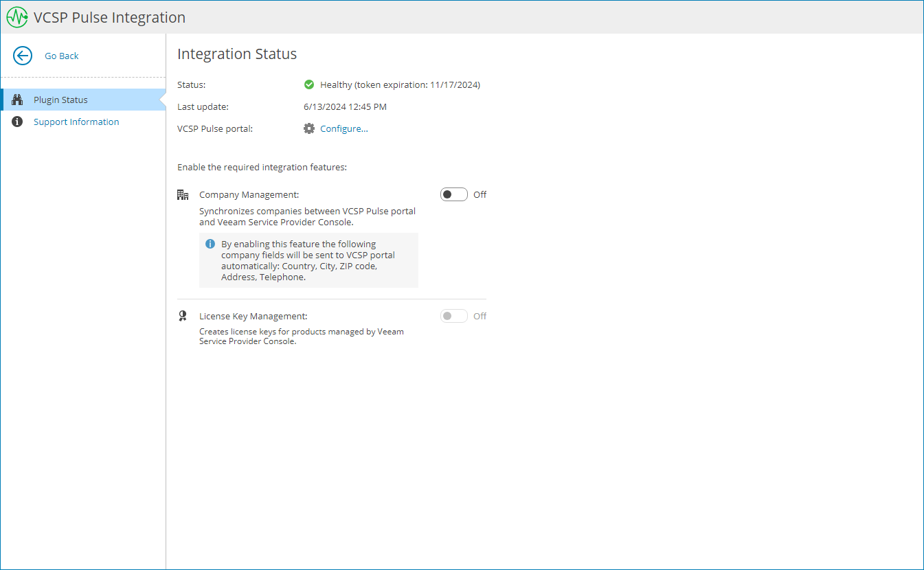Click the Integration Status heading
924x570 pixels.
(237, 54)
